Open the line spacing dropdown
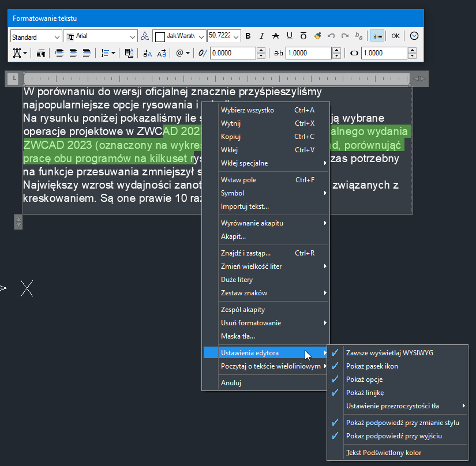This screenshot has width=476, height=466. 108,54
